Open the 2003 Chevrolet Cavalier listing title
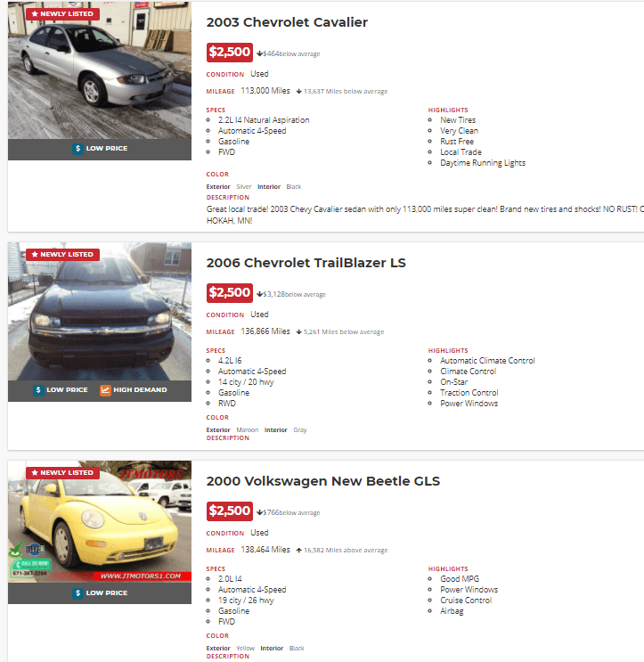 (287, 22)
